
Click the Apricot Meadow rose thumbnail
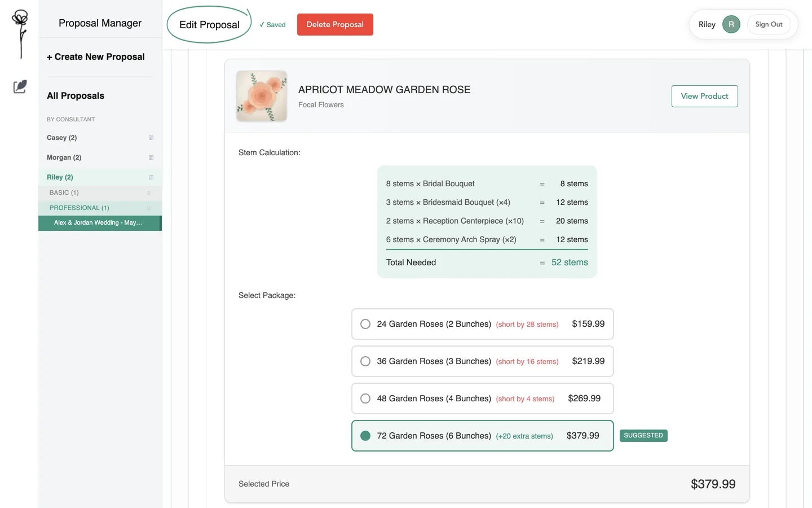262,96
